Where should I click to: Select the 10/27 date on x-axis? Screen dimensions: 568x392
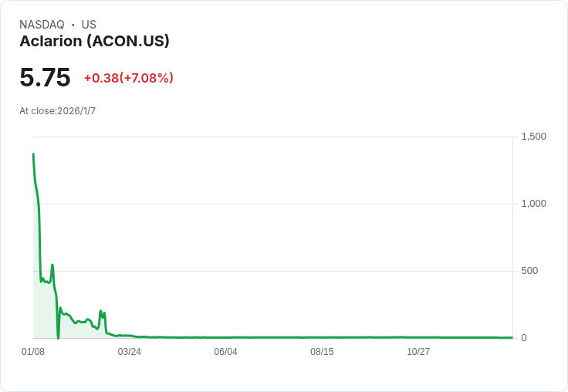[x=418, y=352]
